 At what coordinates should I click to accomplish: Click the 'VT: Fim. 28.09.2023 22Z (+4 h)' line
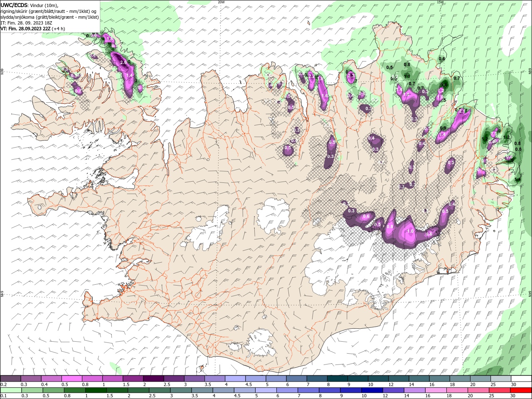33,29
